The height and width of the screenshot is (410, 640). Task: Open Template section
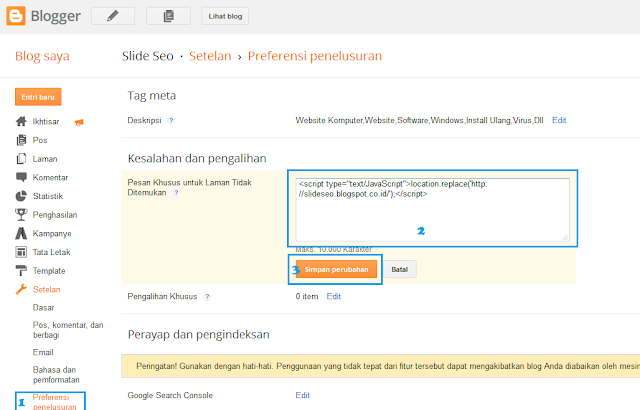tap(49, 271)
